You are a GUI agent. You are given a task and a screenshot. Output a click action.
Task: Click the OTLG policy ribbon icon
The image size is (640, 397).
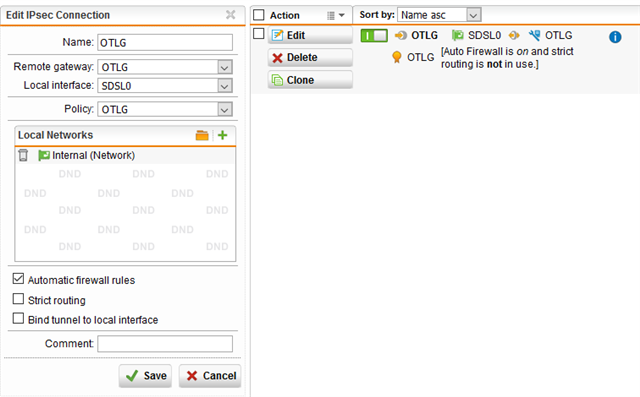(396, 57)
